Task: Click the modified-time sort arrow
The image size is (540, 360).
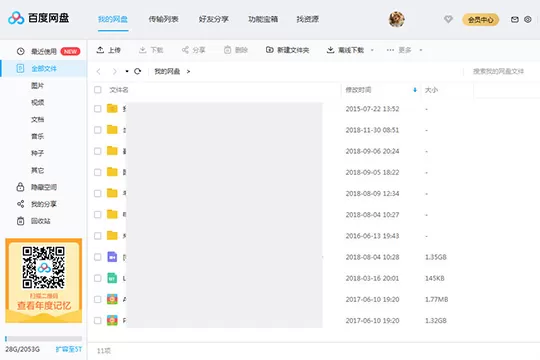Action: (x=415, y=90)
